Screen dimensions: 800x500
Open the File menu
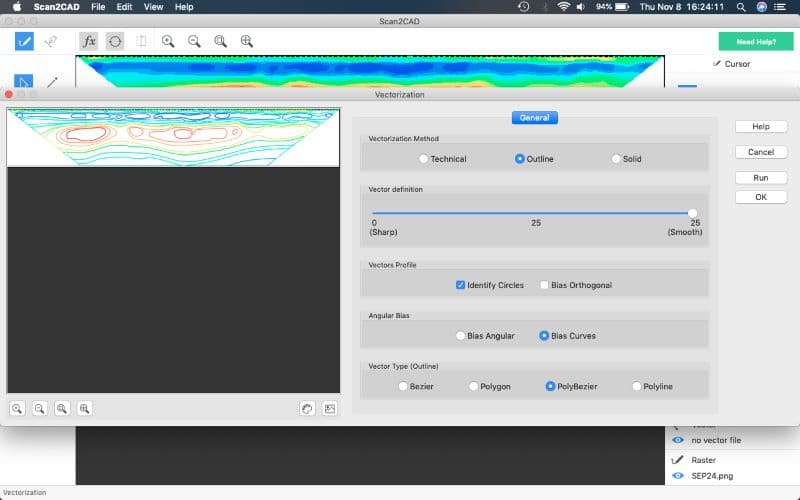coord(98,7)
